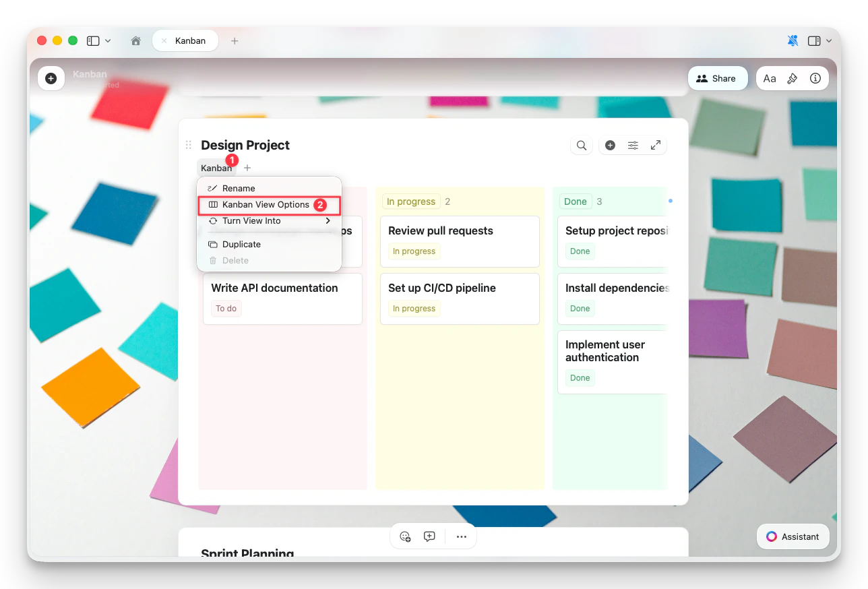Expand the Turn View Into submenu
The width and height of the screenshot is (868, 589).
251,220
